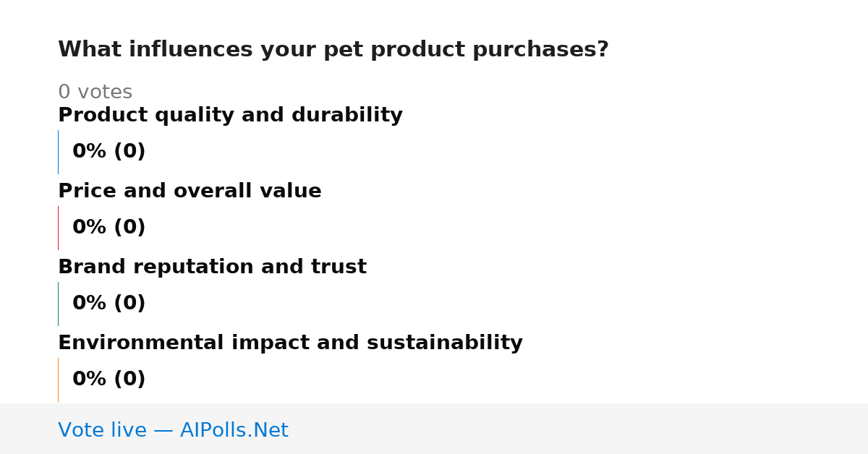This screenshot has height=454, width=868.
Task: Click the AIPolls.Net site name
Action: 234,431
